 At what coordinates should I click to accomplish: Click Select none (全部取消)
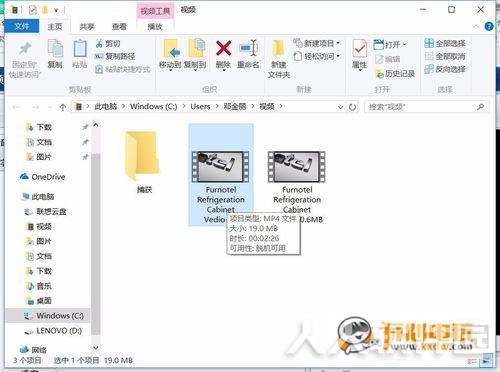click(445, 56)
